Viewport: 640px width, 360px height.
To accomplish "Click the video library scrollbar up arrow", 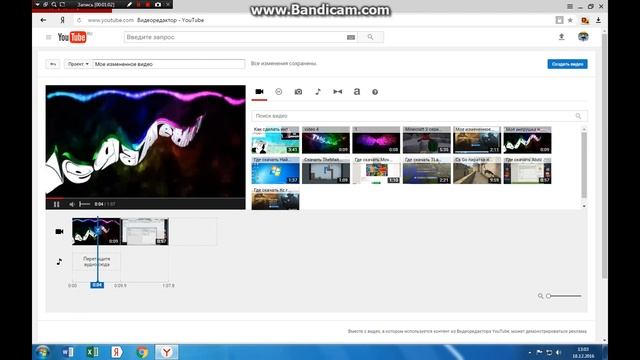I will coord(584,129).
